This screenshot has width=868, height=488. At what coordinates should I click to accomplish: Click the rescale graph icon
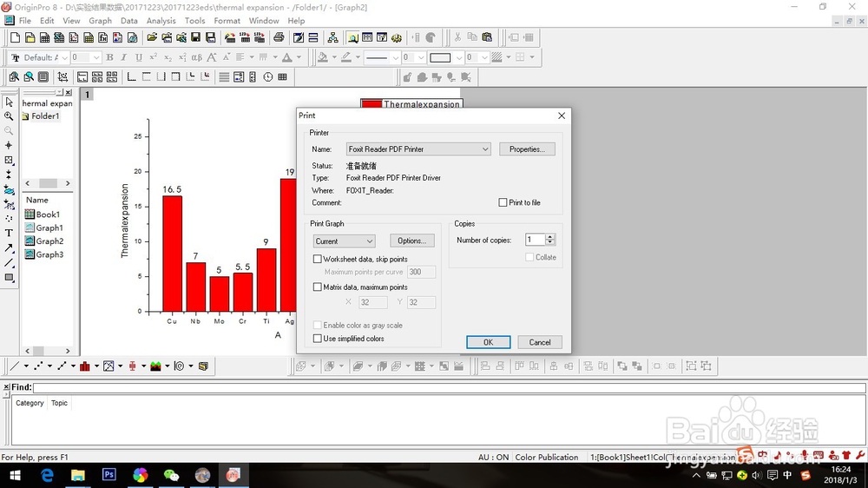point(62,77)
